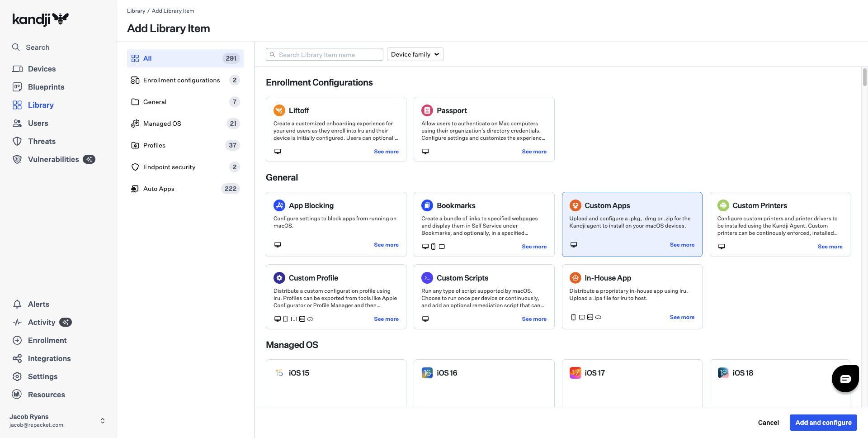This screenshot has height=438, width=868.
Task: Click the Custom Apps heading text
Action: [x=607, y=205]
